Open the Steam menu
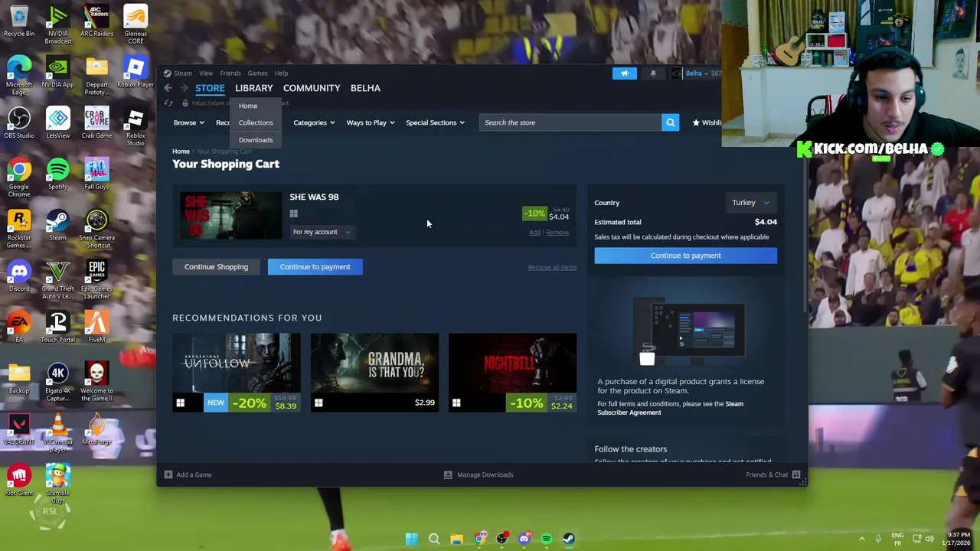This screenshot has height=551, width=980. pos(182,73)
